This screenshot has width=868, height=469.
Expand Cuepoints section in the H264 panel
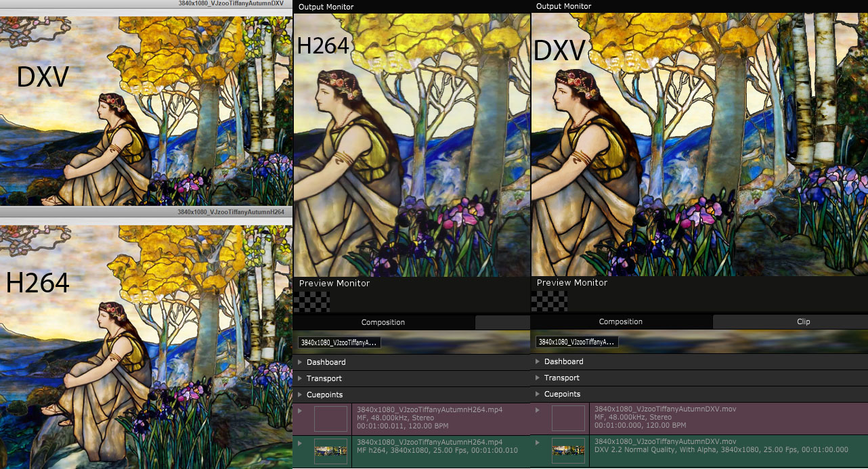(301, 395)
